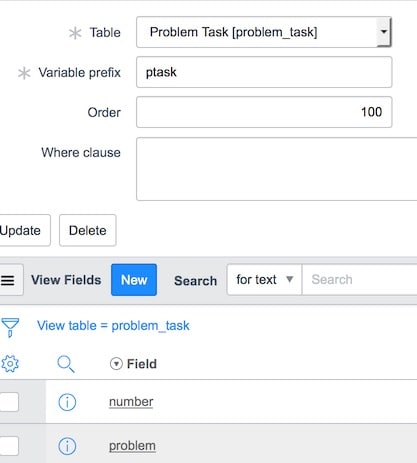417x463 pixels.
Task: Select the problem row checkbox
Action: point(9,446)
